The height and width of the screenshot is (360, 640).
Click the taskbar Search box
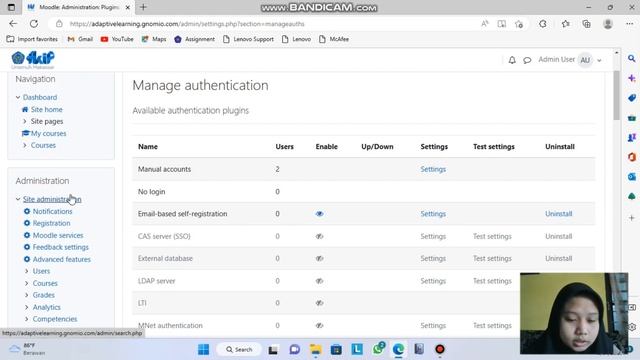239,349
